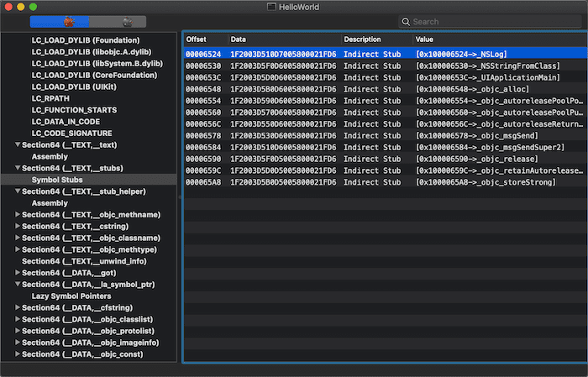This screenshot has height=377, width=588.
Task: Select the Symbol Stubs item
Action: pyautogui.click(x=57, y=180)
